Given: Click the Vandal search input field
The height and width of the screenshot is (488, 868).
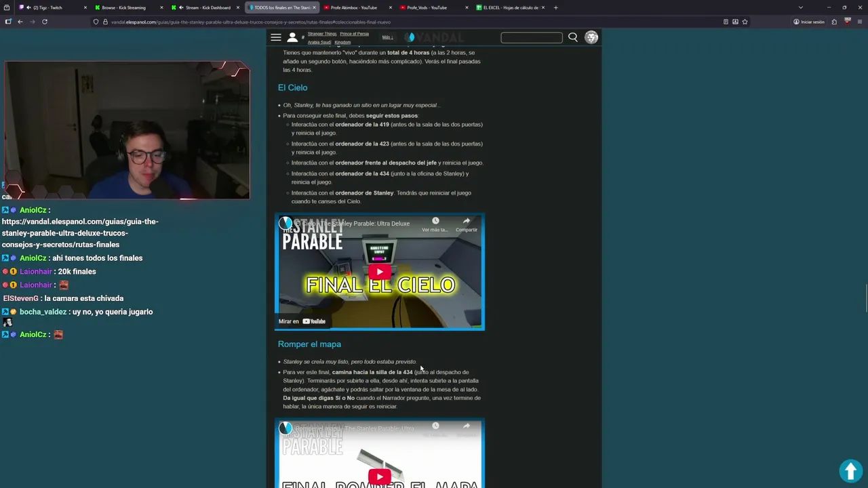Looking at the screenshot, I should click(532, 37).
